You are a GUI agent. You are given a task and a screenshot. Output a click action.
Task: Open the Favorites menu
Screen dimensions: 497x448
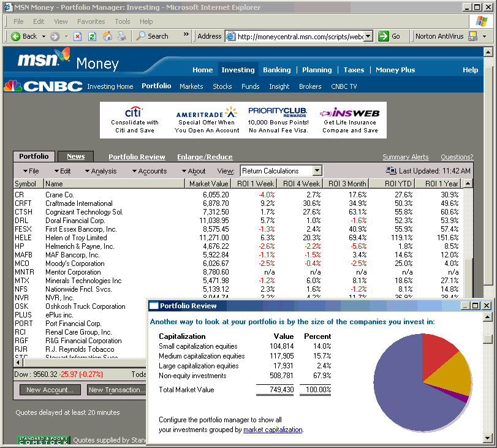click(91, 21)
